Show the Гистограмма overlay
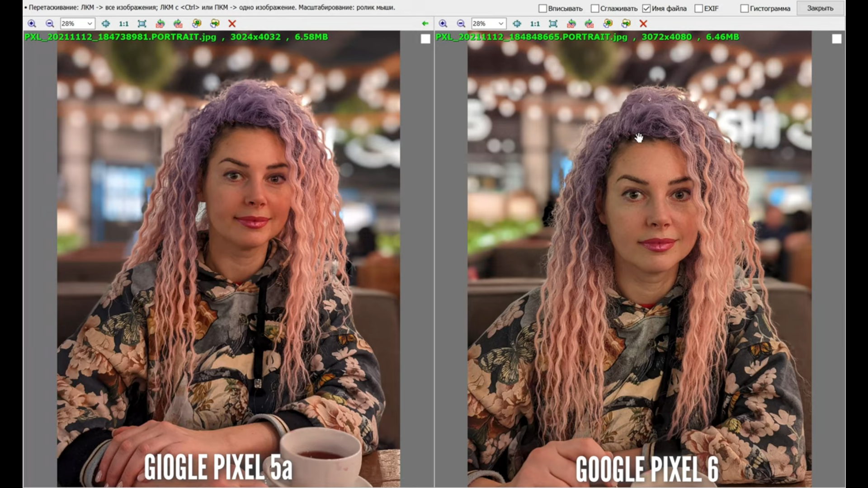 [x=744, y=9]
